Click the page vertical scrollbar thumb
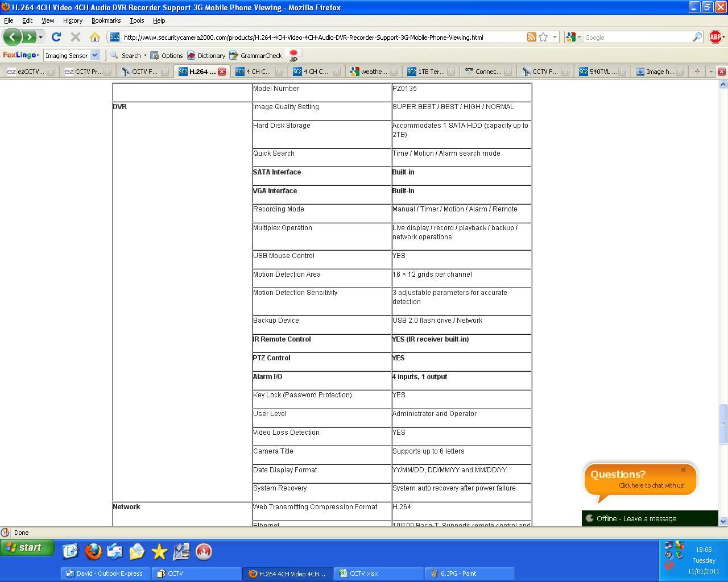The height and width of the screenshot is (582, 728). (x=723, y=423)
